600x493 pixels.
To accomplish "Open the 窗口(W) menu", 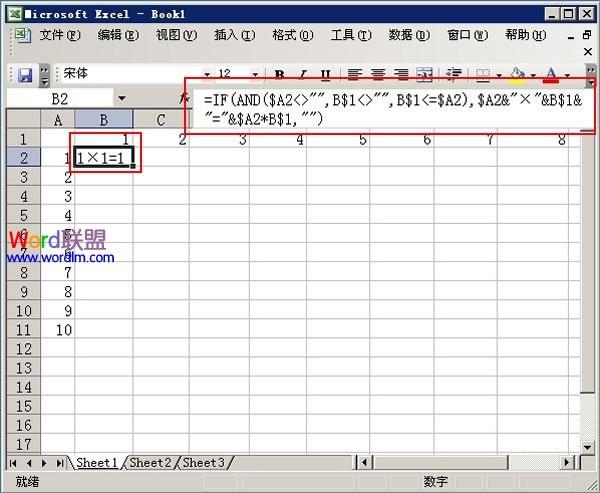I will (x=467, y=35).
